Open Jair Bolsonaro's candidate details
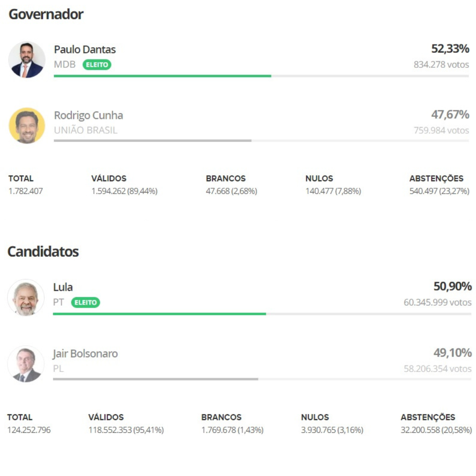The height and width of the screenshot is (476, 476). coord(86,353)
